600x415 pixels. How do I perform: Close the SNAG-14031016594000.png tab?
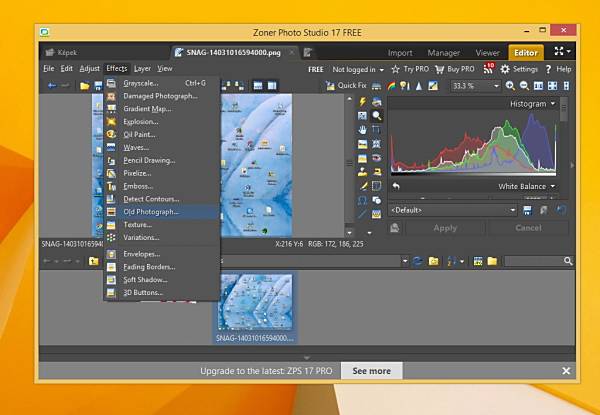coord(292,52)
